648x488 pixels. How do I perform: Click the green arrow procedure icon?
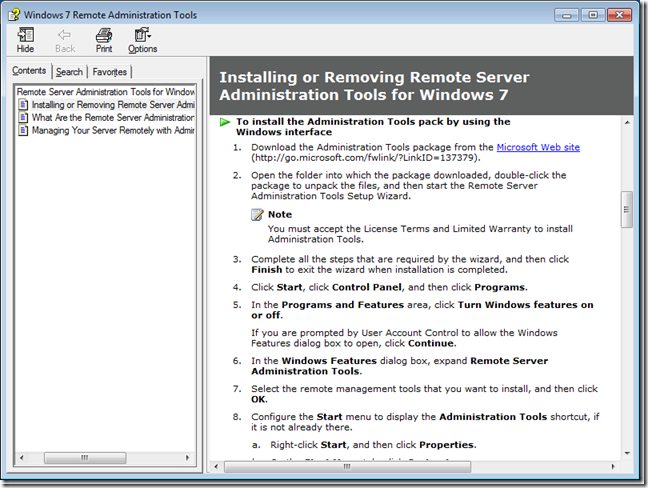click(x=225, y=122)
